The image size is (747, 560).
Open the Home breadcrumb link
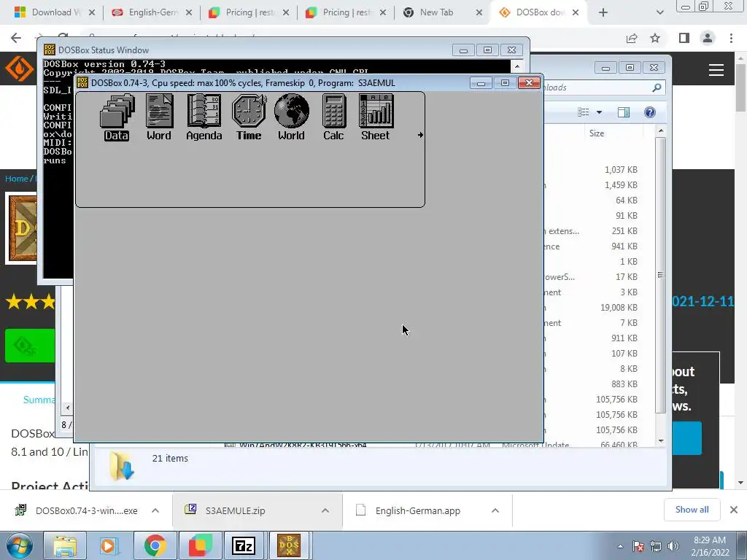click(x=17, y=179)
